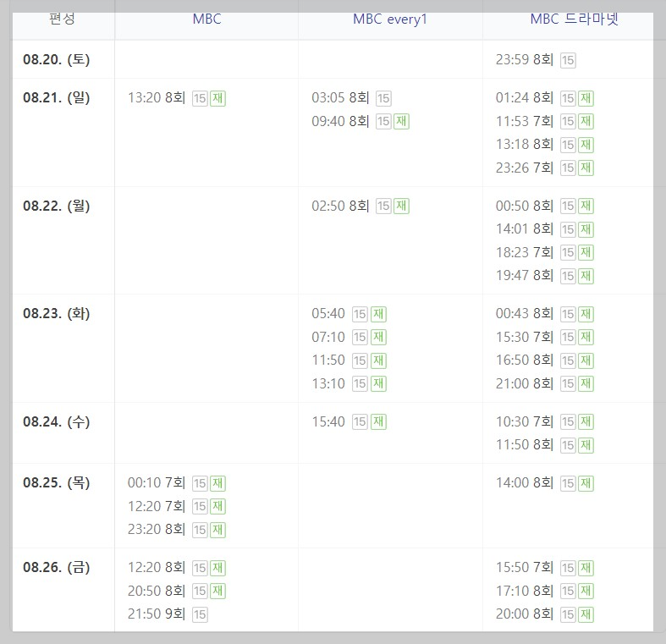Viewport: 666px width, 644px height.
Task: Click the 15 badge beside 21:00 8회
Action: click(x=568, y=384)
